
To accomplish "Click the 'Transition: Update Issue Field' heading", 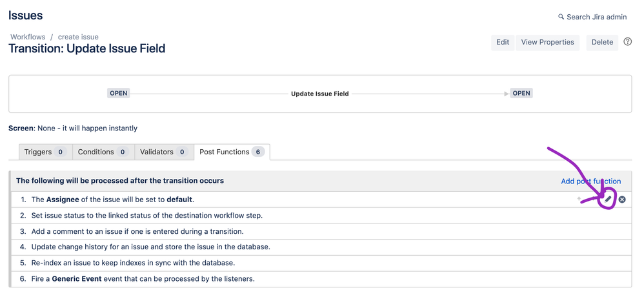I will (x=86, y=48).
